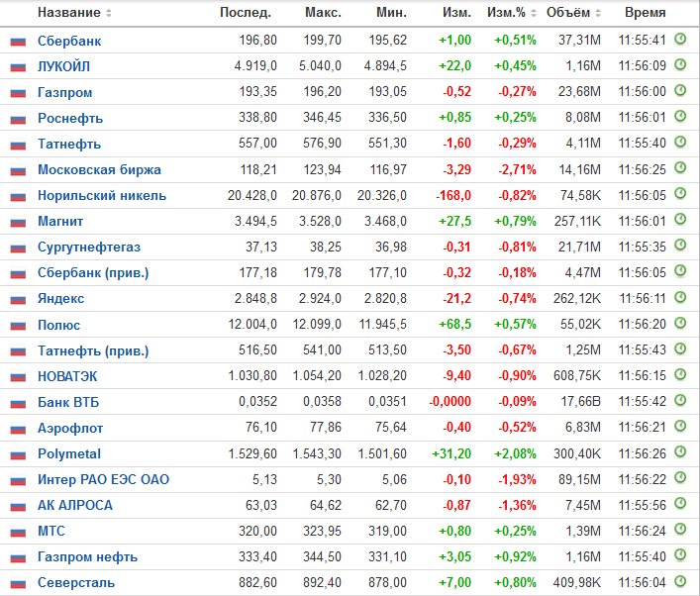Click the Время column header
The image size is (700, 596).
(x=646, y=13)
